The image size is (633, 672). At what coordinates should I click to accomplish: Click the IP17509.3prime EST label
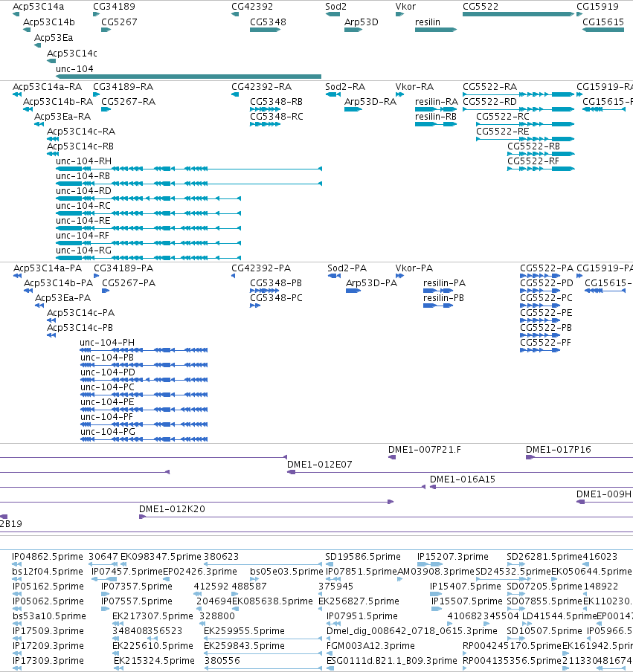48,631
